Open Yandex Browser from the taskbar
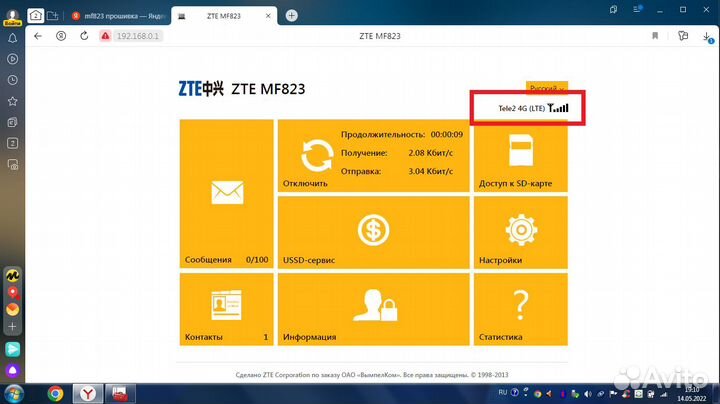 (88, 393)
